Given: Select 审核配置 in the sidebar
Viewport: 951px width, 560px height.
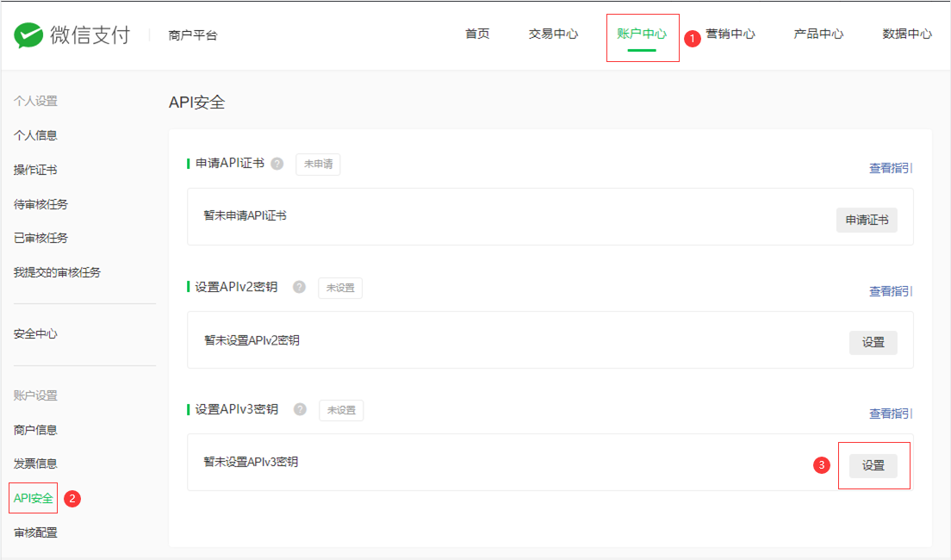Looking at the screenshot, I should 34,532.
